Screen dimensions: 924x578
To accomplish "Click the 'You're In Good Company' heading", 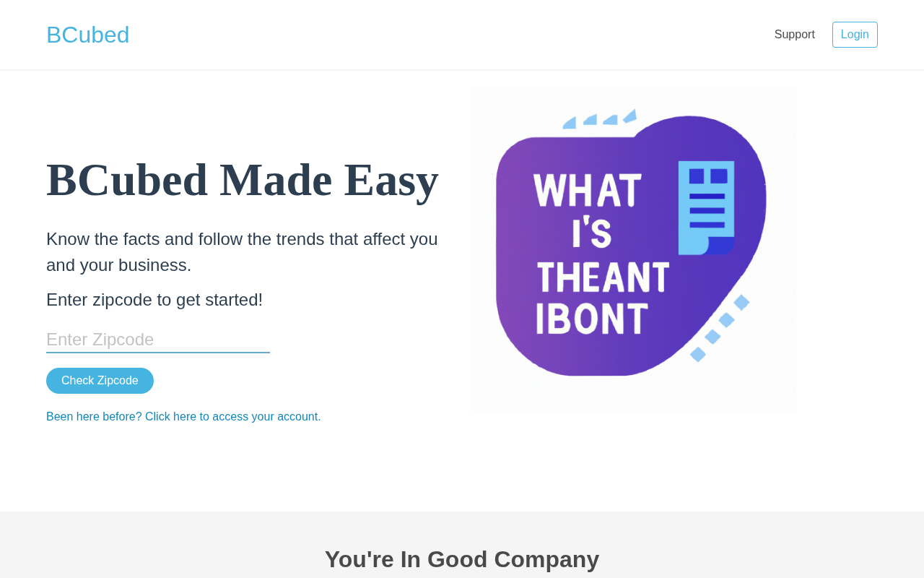I will (x=462, y=559).
